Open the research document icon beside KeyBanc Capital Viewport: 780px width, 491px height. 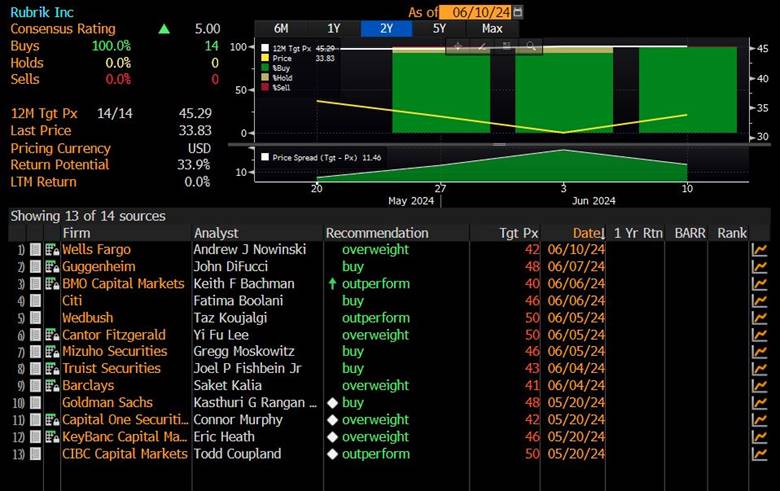(x=52, y=437)
